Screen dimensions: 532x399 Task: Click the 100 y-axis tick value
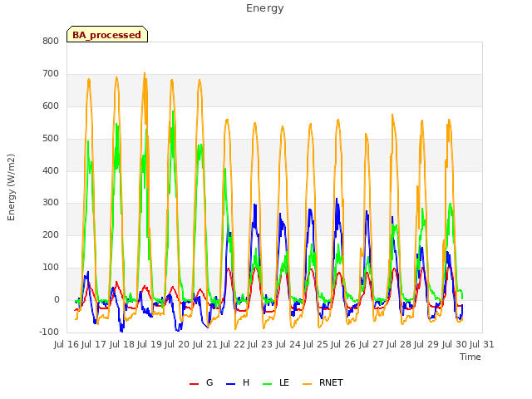(x=51, y=268)
